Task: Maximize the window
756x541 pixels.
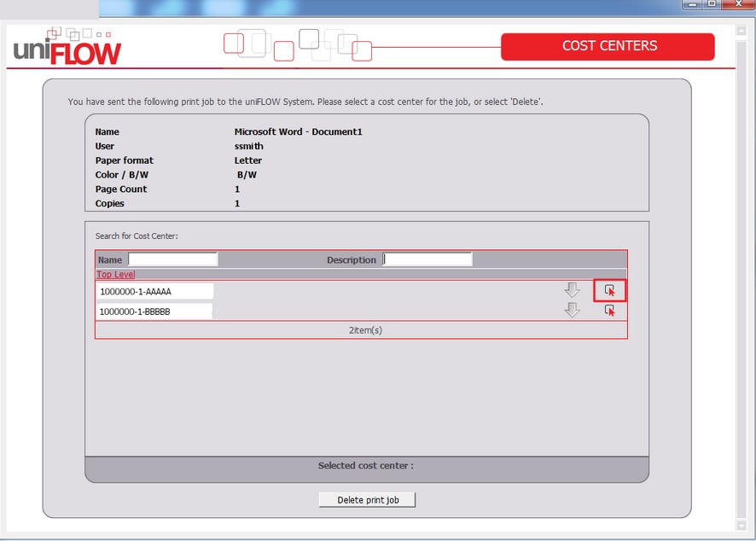Action: (x=711, y=4)
